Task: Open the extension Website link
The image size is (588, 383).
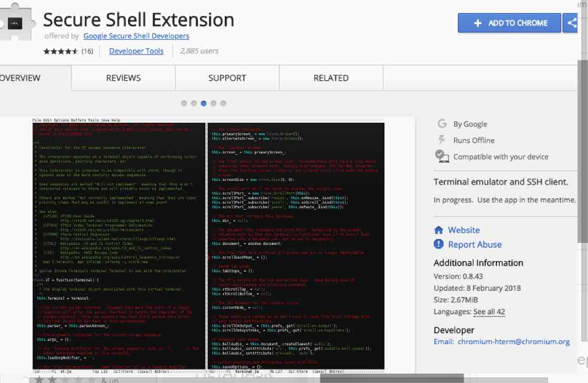Action: tap(464, 230)
